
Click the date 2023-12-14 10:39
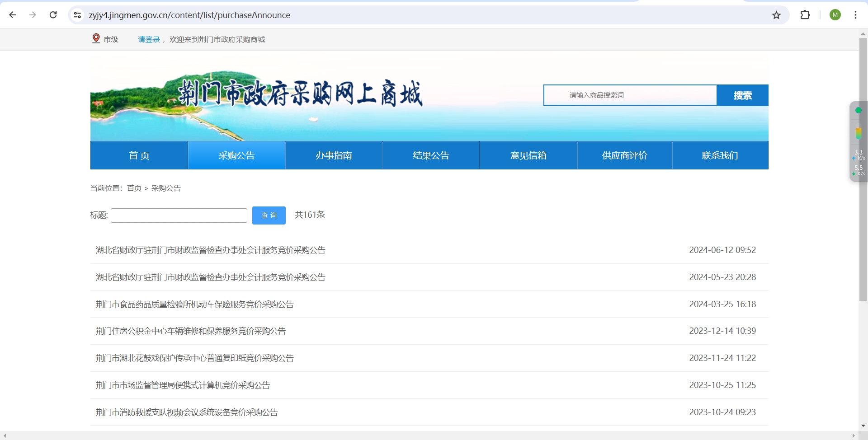[722, 331]
